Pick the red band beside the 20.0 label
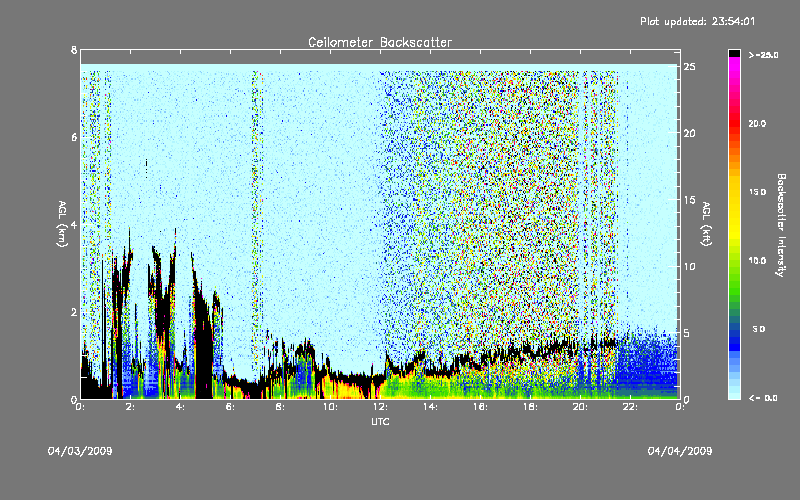 (x=734, y=123)
